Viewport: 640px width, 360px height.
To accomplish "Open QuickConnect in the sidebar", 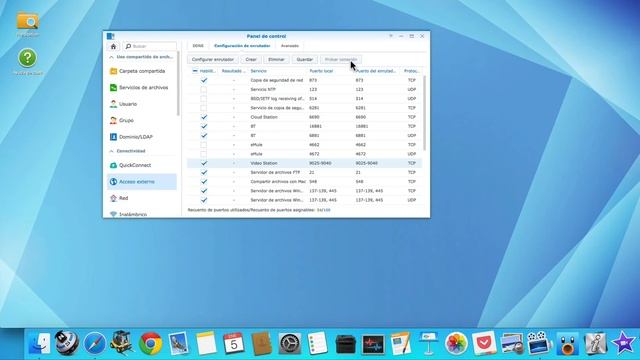I will [142, 165].
